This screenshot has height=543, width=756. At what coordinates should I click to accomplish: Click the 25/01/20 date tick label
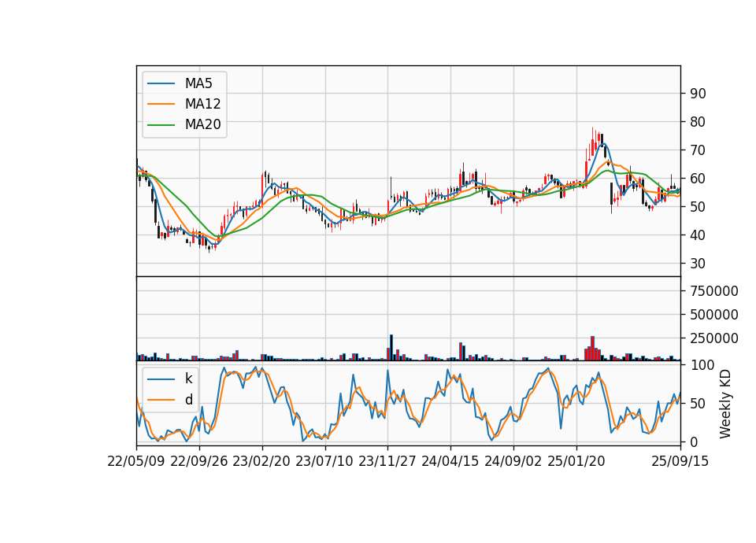tap(576, 462)
